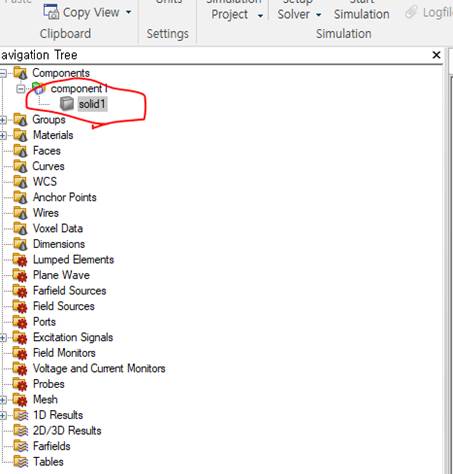The width and height of the screenshot is (453, 474).
Task: Close the Navigation Tree panel
Action: coord(436,55)
